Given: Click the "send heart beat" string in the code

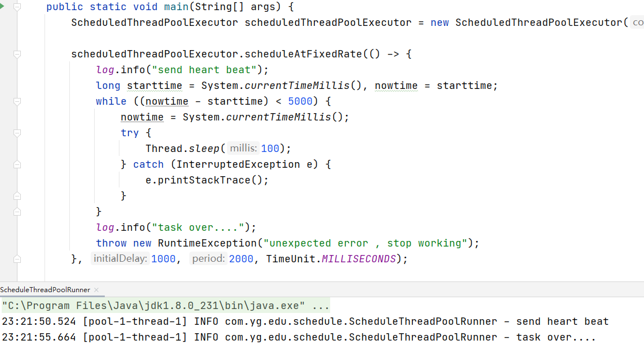Looking at the screenshot, I should click(205, 70).
